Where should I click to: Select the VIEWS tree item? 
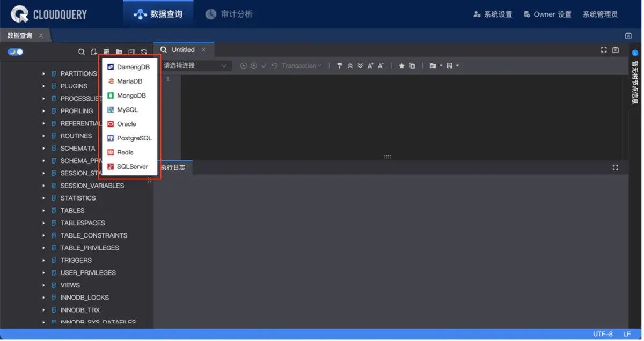[70, 285]
